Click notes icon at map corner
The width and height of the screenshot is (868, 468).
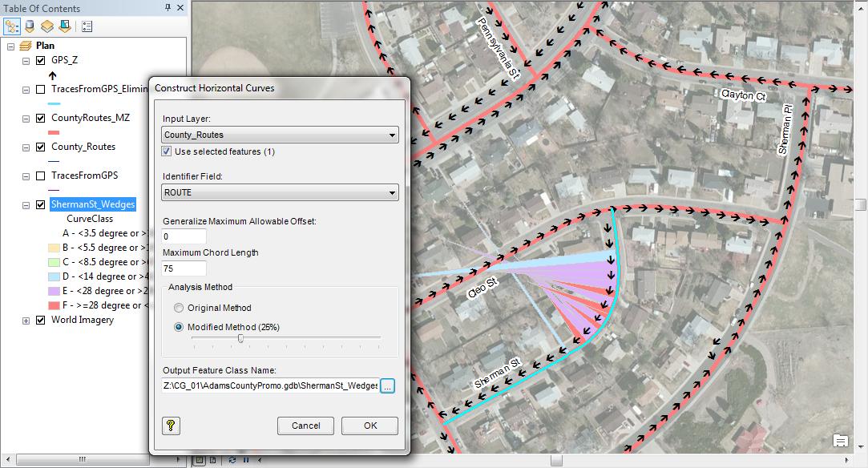click(840, 441)
